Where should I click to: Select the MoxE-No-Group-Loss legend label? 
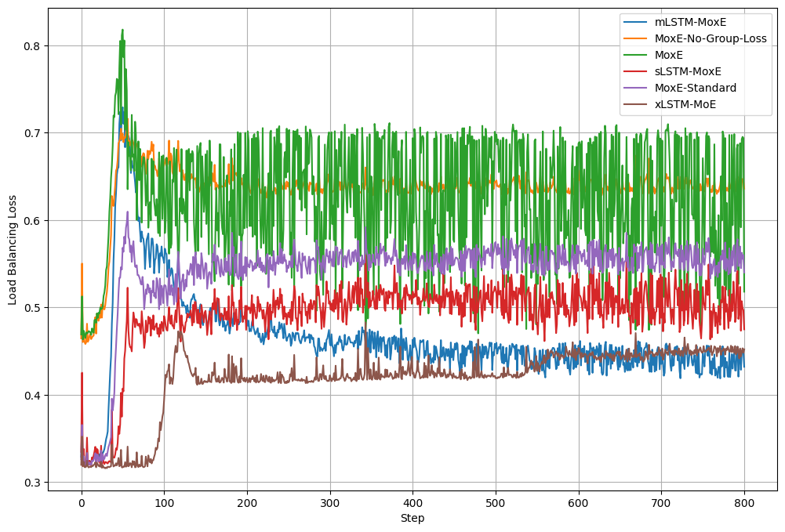pos(710,38)
